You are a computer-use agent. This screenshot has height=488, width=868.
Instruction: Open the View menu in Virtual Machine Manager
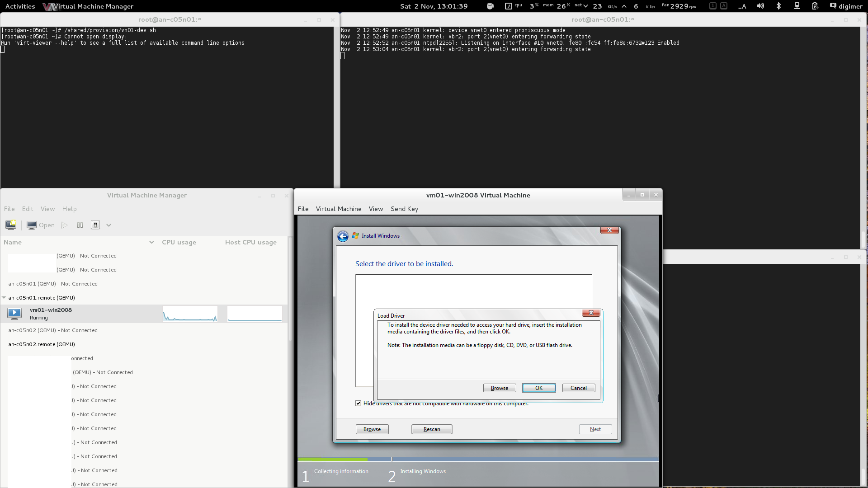(x=47, y=209)
